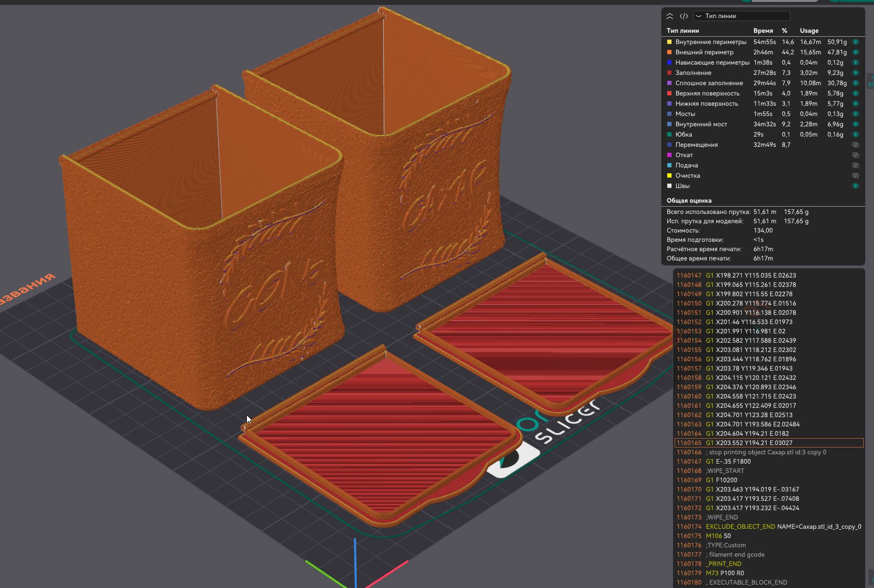The height and width of the screenshot is (588, 874).
Task: Select EXCLUDE_OBJECT_END line 1160174
Action: (769, 527)
